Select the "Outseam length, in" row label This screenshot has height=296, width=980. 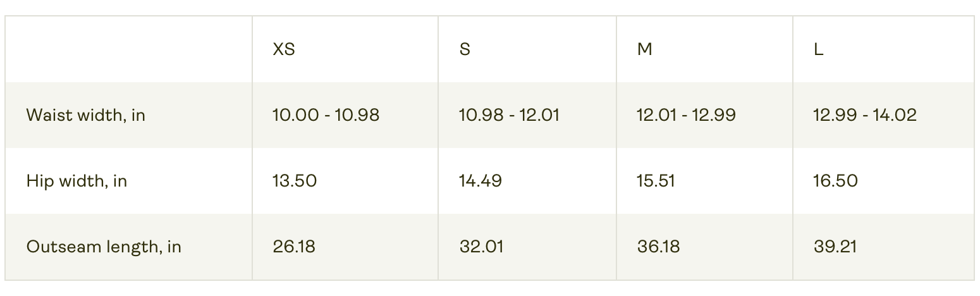point(104,247)
